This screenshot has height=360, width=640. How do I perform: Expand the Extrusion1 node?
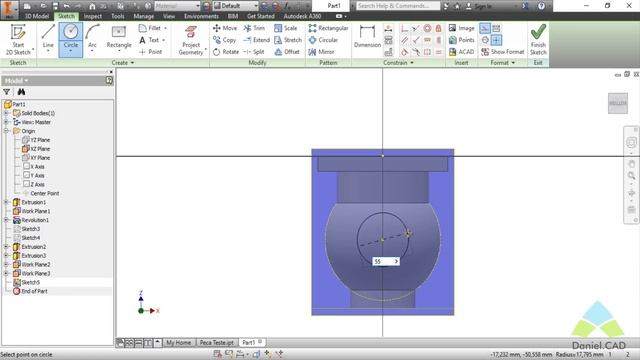point(6,202)
